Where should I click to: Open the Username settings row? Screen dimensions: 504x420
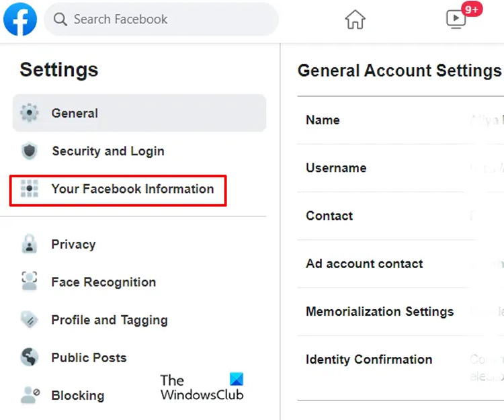tap(401, 168)
